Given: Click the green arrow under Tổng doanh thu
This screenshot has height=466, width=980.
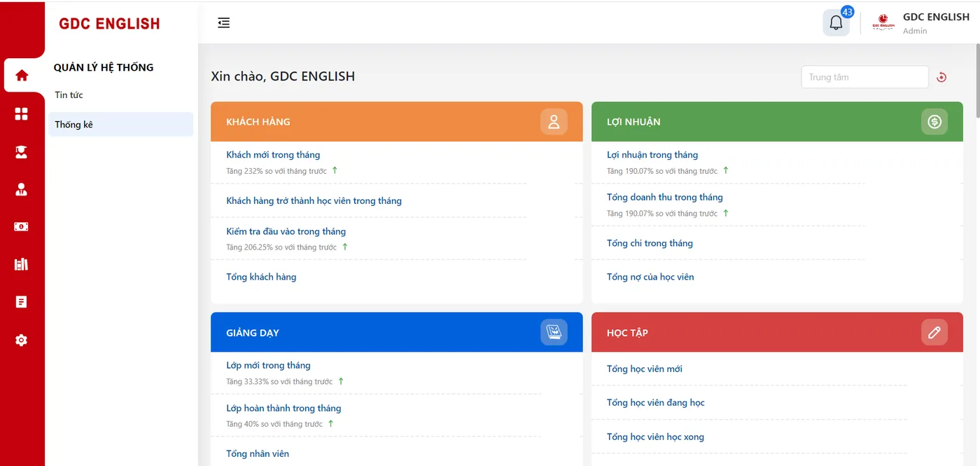Looking at the screenshot, I should click(726, 213).
